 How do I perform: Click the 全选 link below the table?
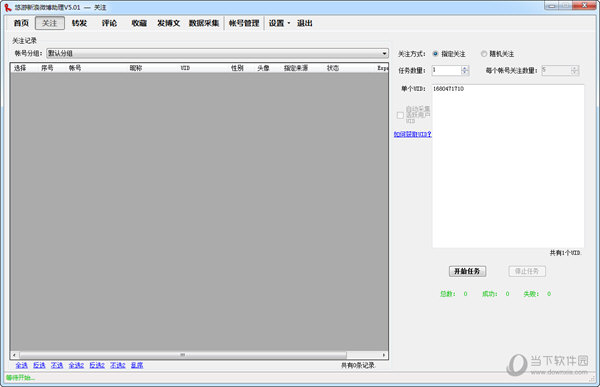pyautogui.click(x=21, y=366)
